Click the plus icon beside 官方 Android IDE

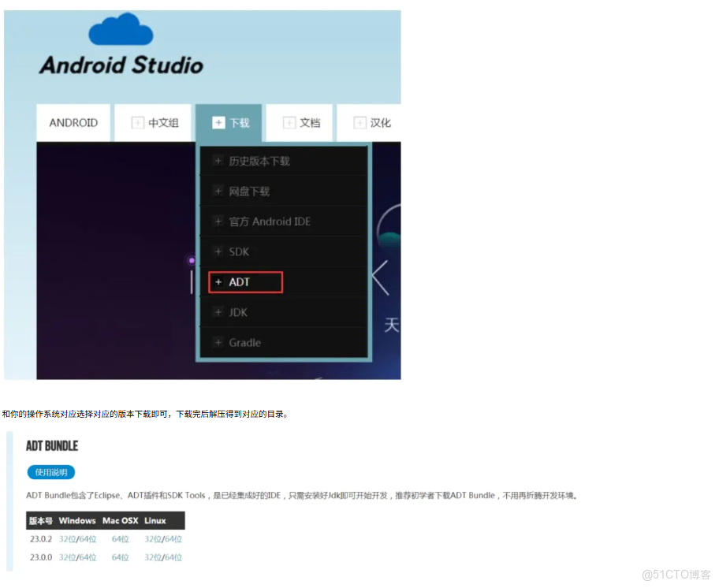click(x=218, y=221)
